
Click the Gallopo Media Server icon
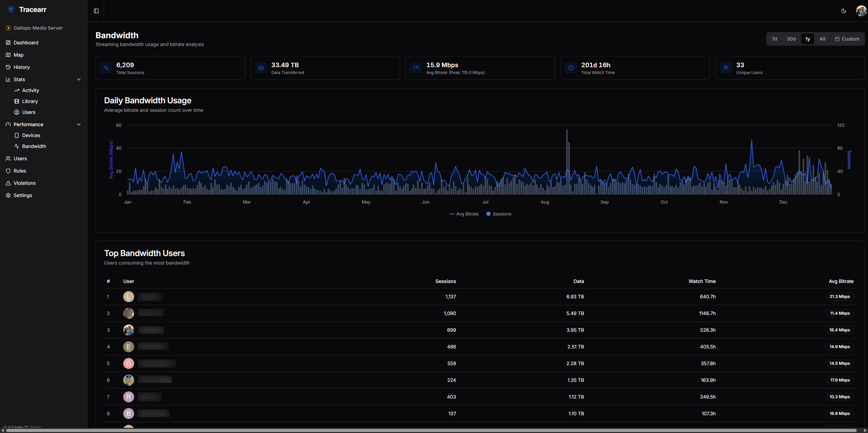pos(8,28)
